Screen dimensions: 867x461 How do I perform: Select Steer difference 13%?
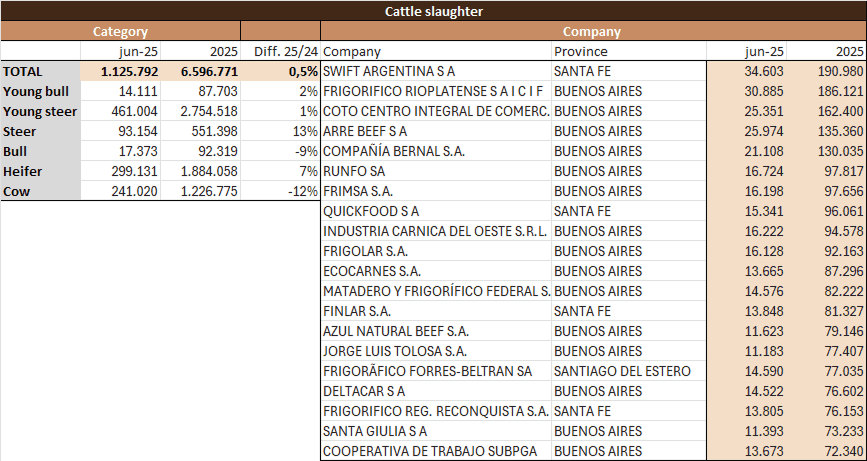tap(280, 131)
